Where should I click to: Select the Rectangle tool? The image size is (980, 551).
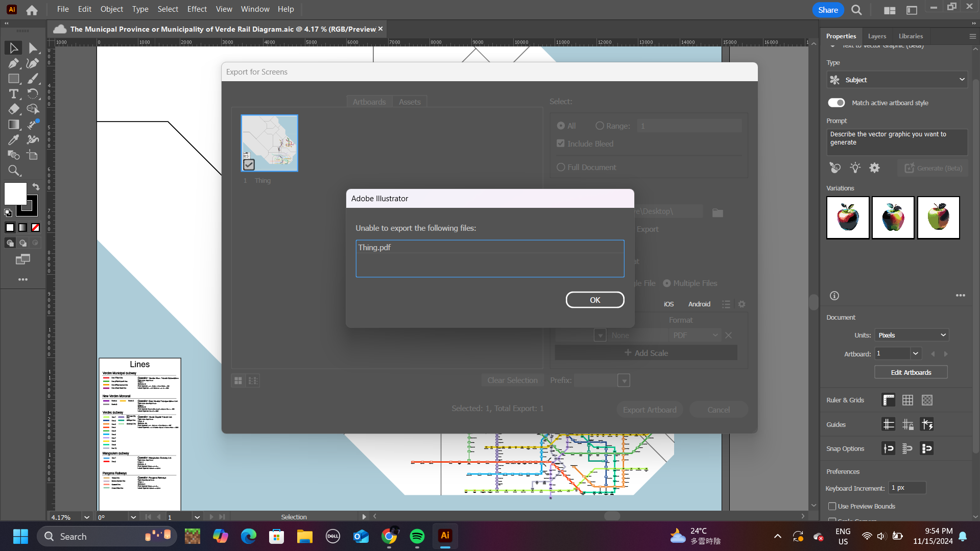[x=14, y=79]
